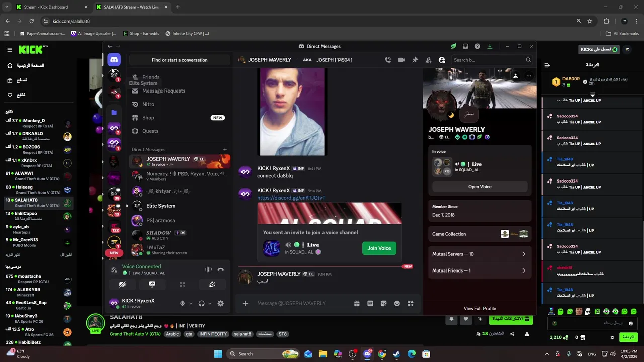Open Discord help question mark icon

pyautogui.click(x=477, y=46)
